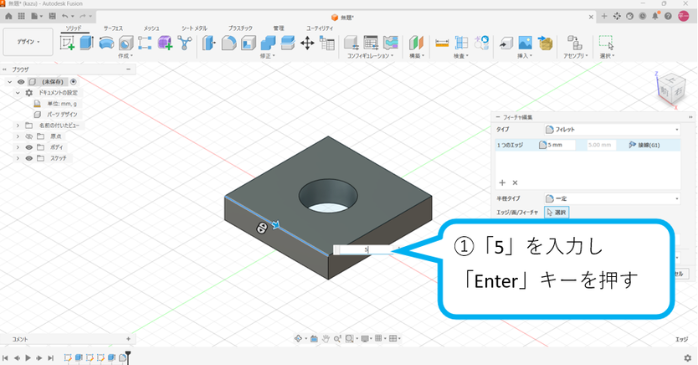Expand the 名前の付いたビュー folder
The height and width of the screenshot is (365, 698).
pyautogui.click(x=18, y=126)
